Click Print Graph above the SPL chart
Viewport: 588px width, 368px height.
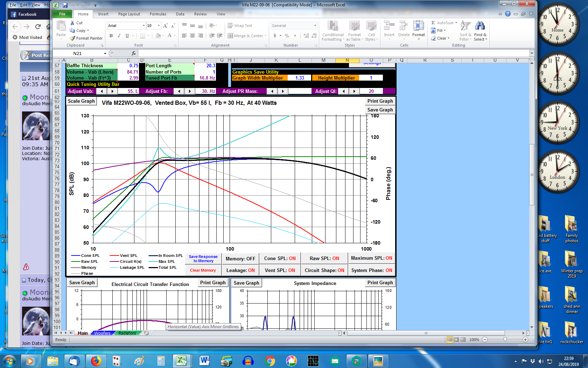pyautogui.click(x=380, y=101)
